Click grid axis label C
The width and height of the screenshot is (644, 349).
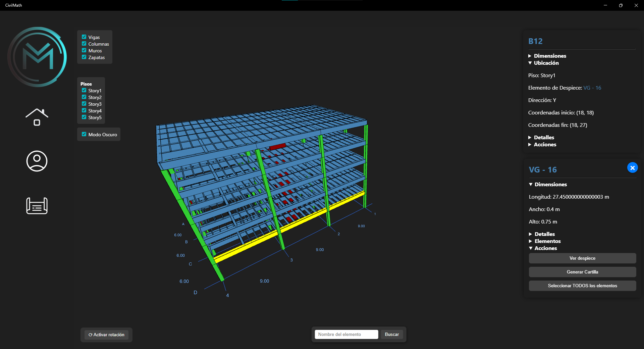click(190, 264)
